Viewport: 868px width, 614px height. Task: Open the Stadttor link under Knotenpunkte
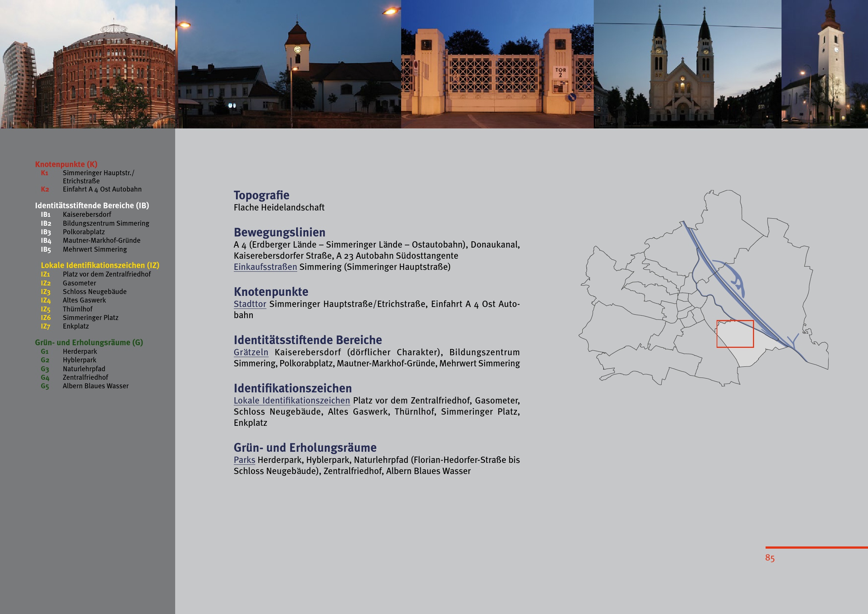coord(249,304)
